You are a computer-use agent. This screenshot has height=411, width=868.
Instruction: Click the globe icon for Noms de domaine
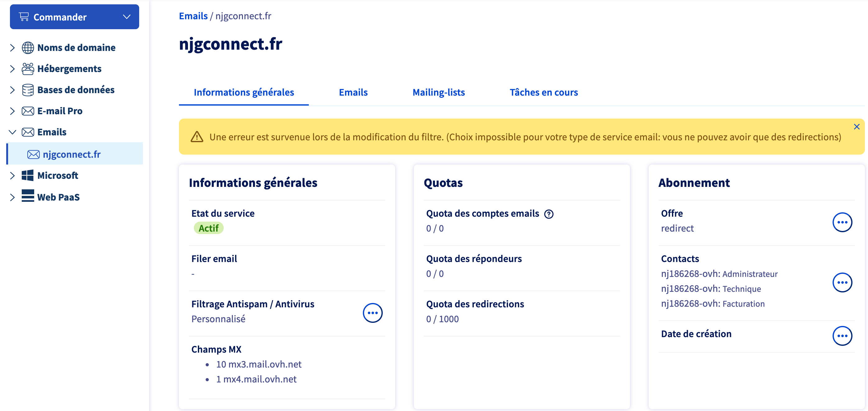point(28,48)
